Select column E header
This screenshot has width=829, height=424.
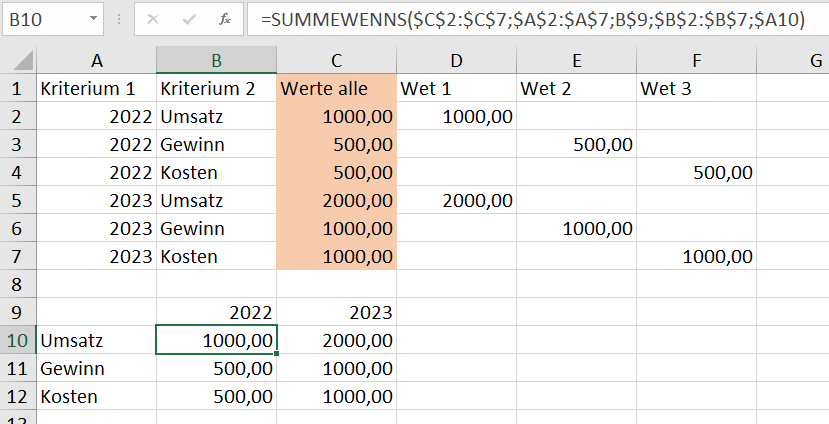pyautogui.click(x=577, y=60)
